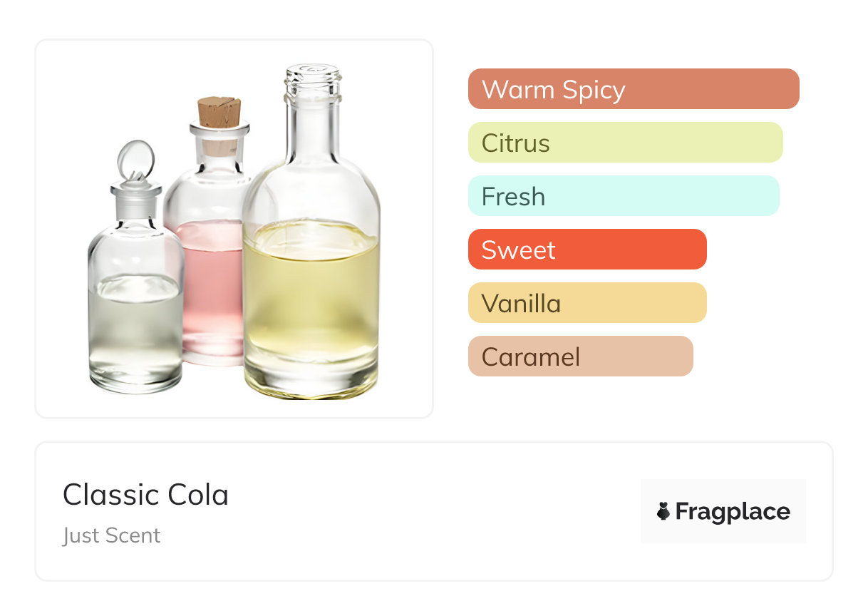Select the Caramel accord bar
Image resolution: width=868 pixels, height=616 pixels.
(580, 356)
